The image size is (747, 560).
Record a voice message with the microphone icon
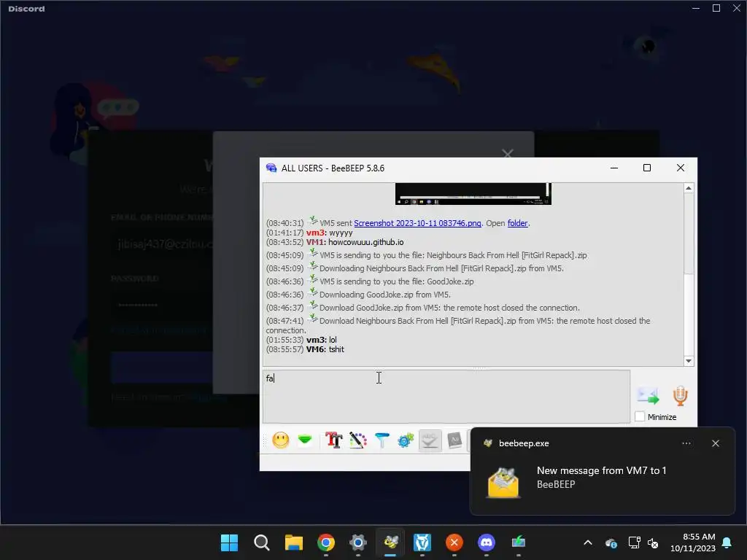pos(681,396)
